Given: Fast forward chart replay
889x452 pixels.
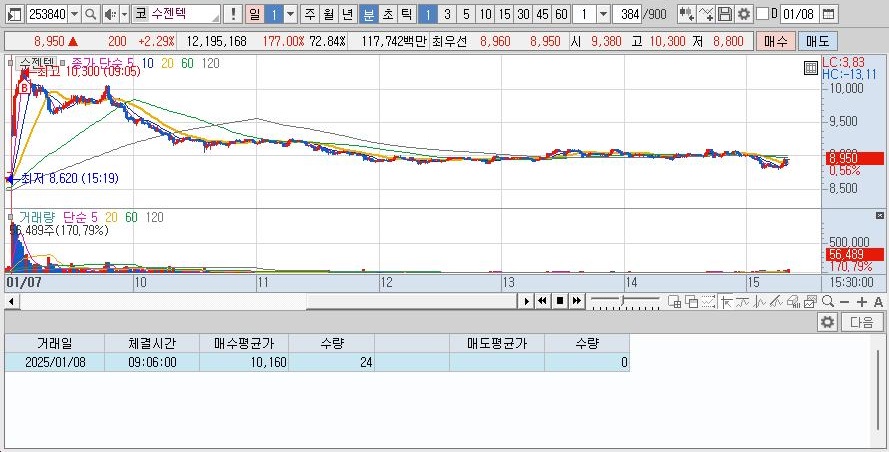Looking at the screenshot, I should point(577,301).
